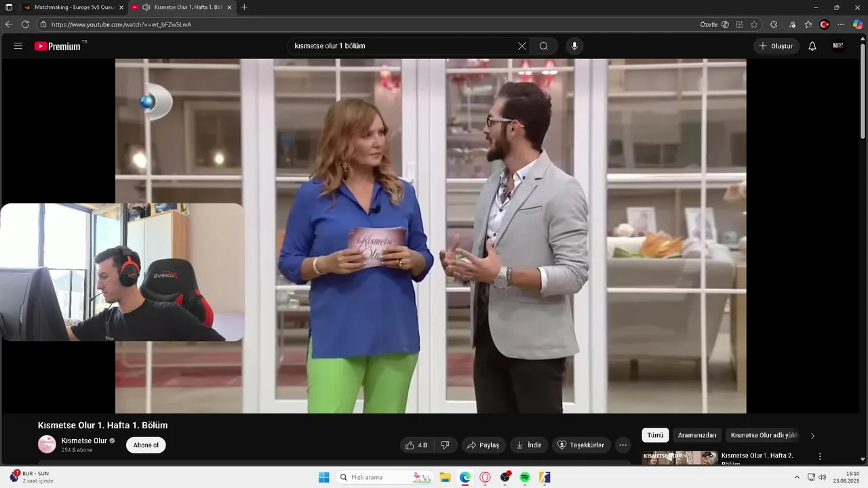The height and width of the screenshot is (488, 868).
Task: Open browser Settings and more menu
Action: tap(841, 24)
